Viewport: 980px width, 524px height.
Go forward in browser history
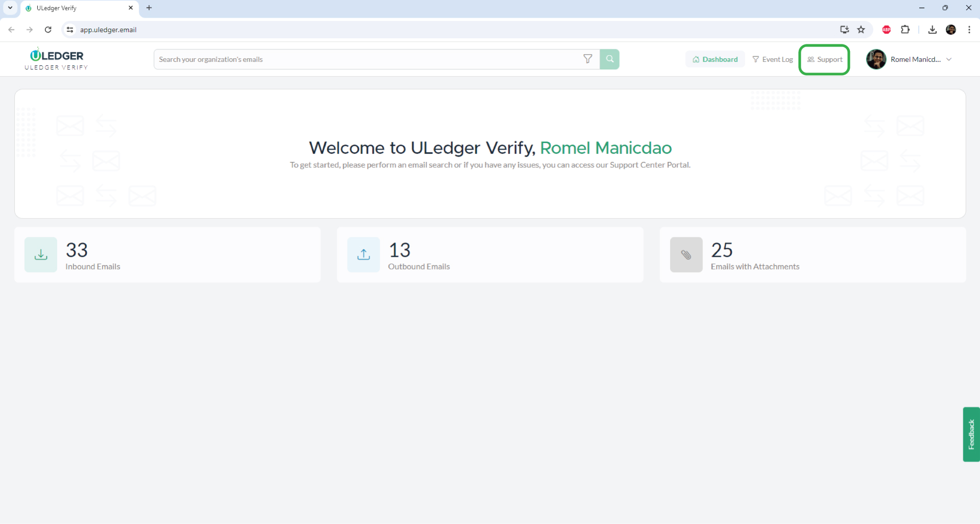(30, 30)
